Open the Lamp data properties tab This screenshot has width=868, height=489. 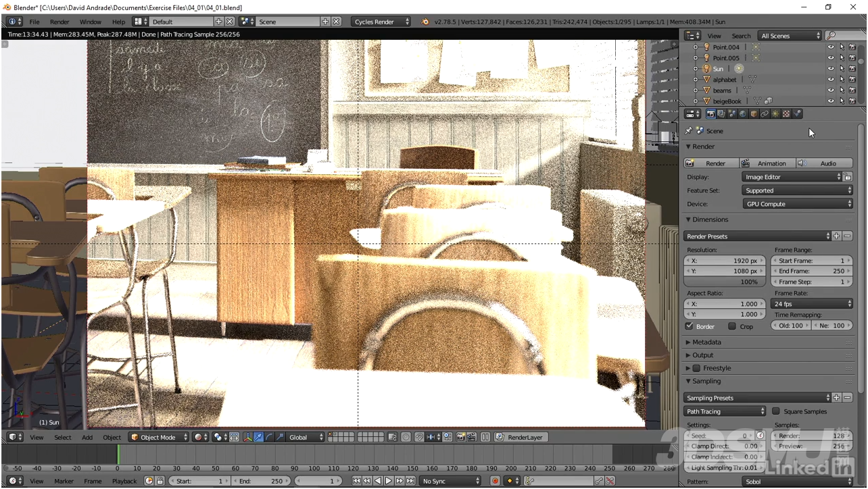pos(775,113)
